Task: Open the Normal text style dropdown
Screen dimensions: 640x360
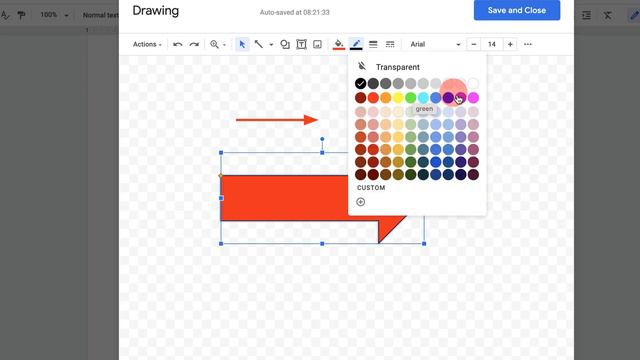Action: pos(100,15)
